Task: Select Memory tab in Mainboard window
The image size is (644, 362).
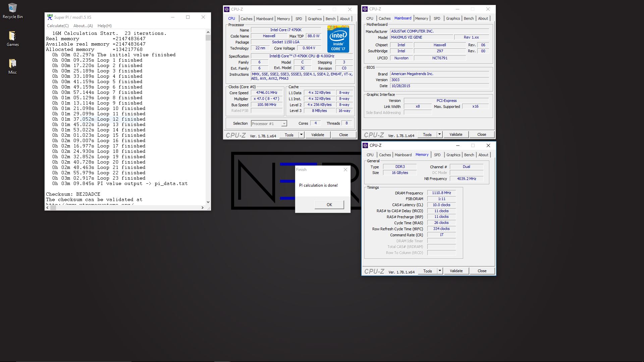Action: [x=422, y=18]
